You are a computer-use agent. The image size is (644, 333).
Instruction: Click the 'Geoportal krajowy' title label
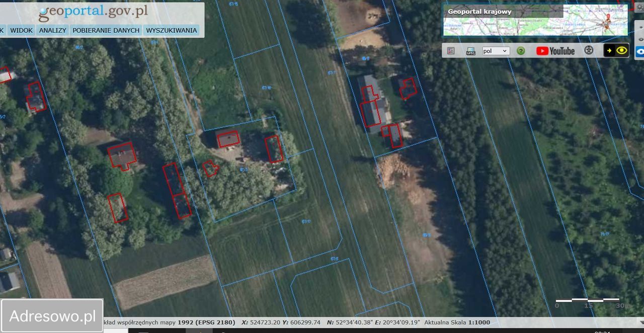click(x=479, y=12)
